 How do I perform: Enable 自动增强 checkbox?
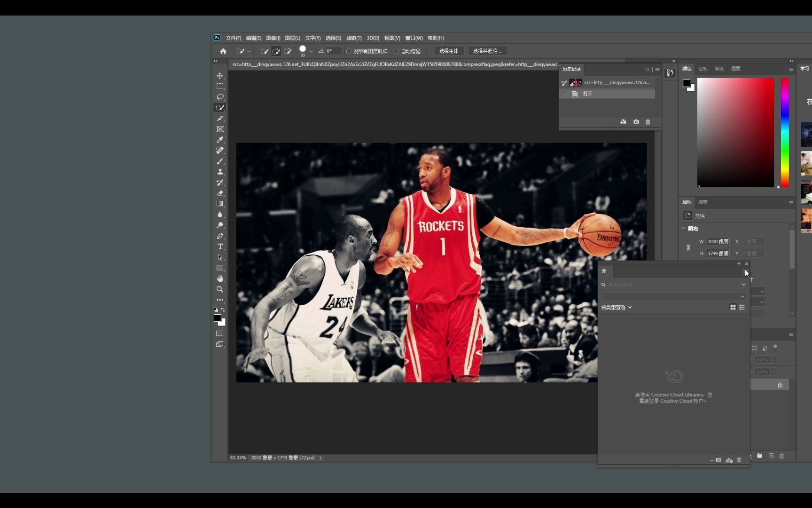tap(396, 51)
